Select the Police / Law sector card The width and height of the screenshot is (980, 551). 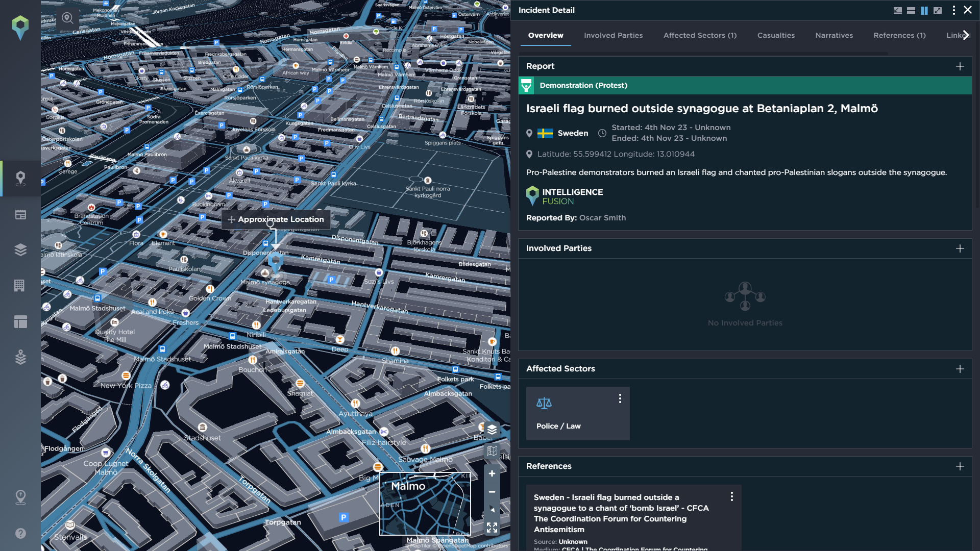click(x=578, y=413)
